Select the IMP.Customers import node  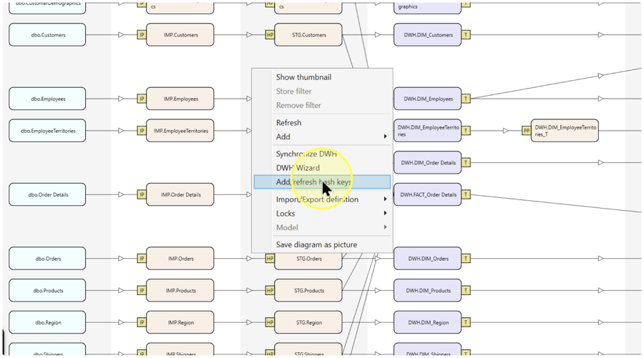(180, 35)
